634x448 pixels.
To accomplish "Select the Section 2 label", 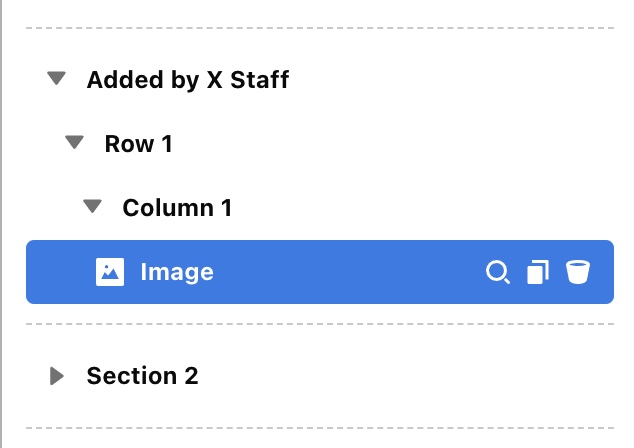I will pyautogui.click(x=142, y=376).
